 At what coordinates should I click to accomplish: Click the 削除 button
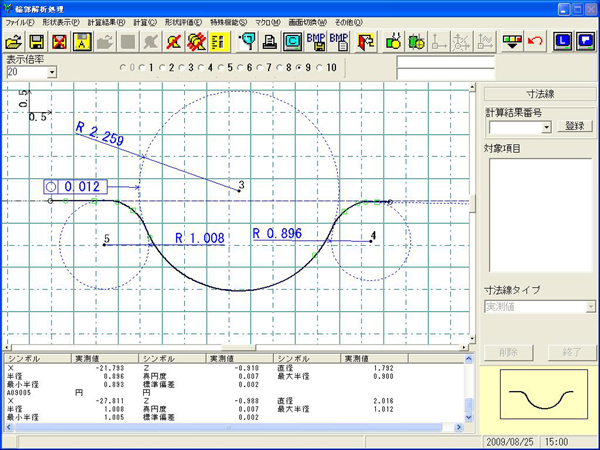[x=509, y=352]
